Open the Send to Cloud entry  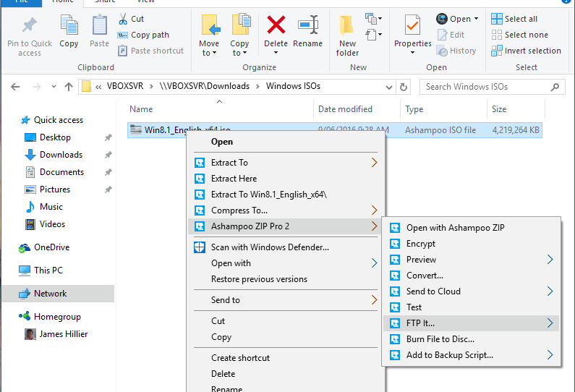coord(472,291)
